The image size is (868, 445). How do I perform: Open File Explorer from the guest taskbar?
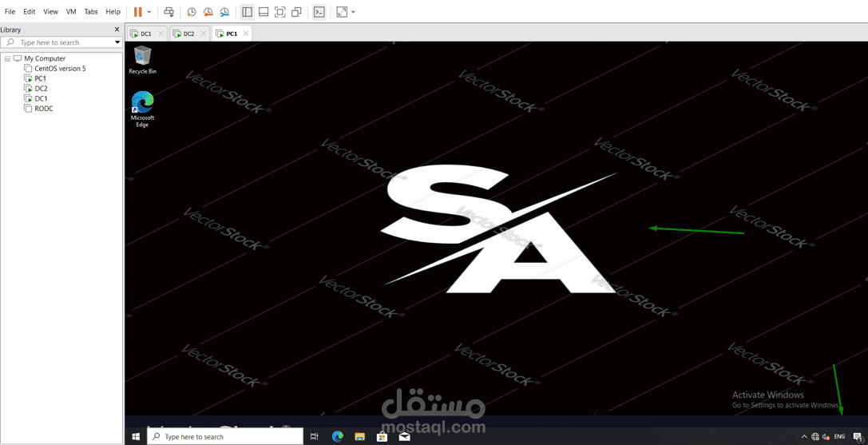tap(360, 437)
